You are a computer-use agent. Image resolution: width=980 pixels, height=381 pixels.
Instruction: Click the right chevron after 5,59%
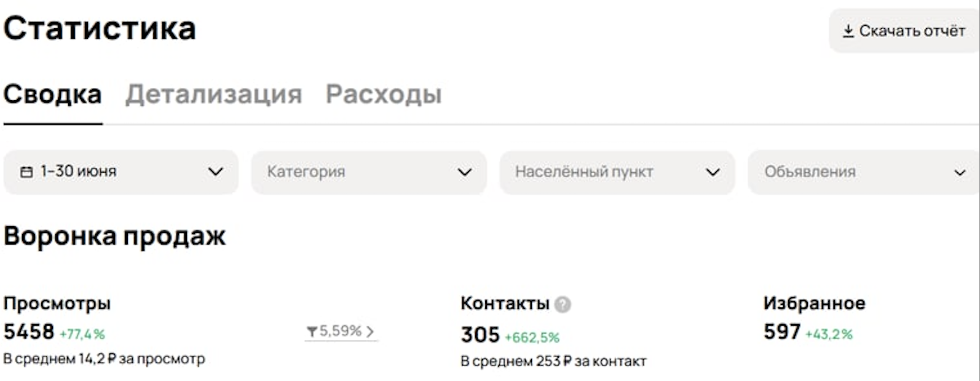pos(369,332)
